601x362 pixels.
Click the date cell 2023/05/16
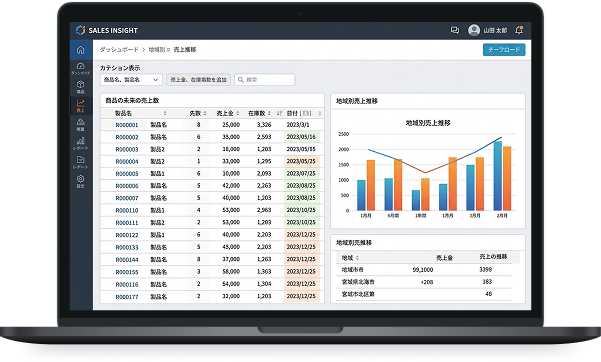pyautogui.click(x=301, y=137)
